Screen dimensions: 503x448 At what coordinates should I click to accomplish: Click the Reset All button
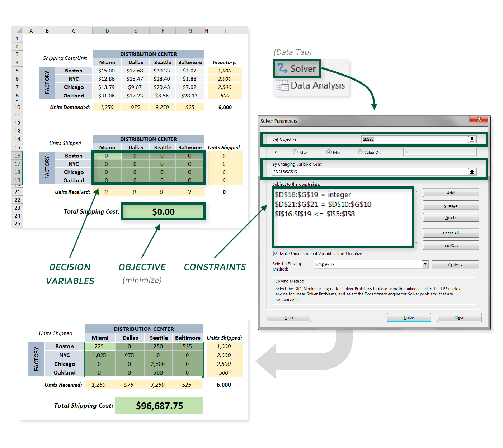[x=451, y=233]
